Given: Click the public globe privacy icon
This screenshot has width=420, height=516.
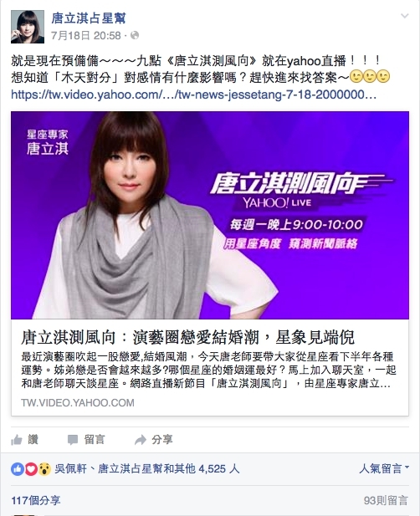Looking at the screenshot, I should point(135,35).
